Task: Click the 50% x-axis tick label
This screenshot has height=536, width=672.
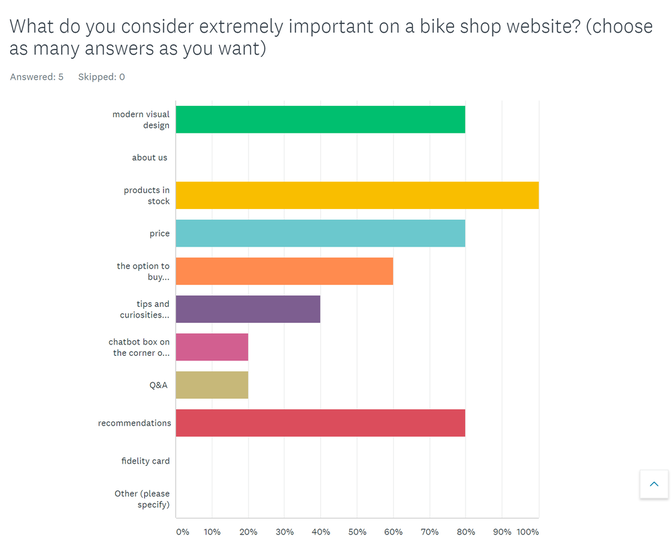Action: [357, 531]
